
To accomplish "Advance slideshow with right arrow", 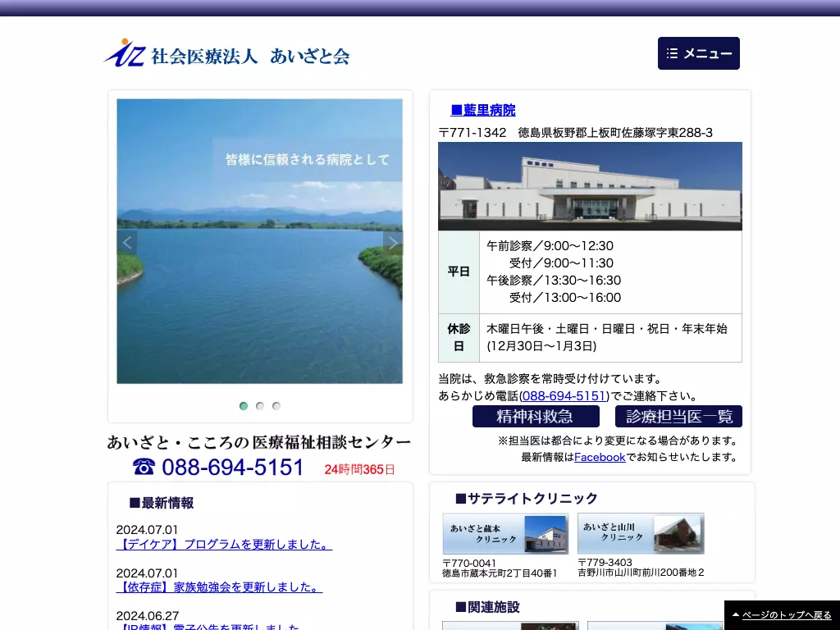I will click(x=393, y=243).
